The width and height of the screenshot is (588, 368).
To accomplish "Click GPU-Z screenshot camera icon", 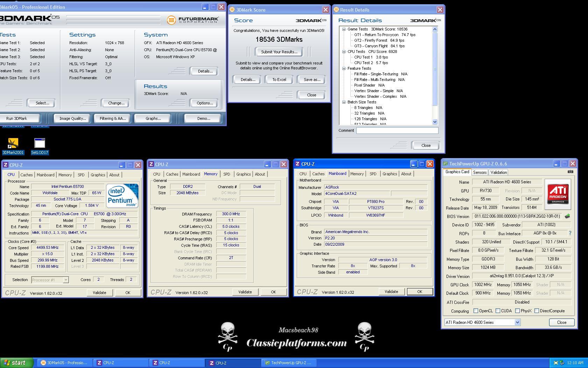I will pos(570,172).
